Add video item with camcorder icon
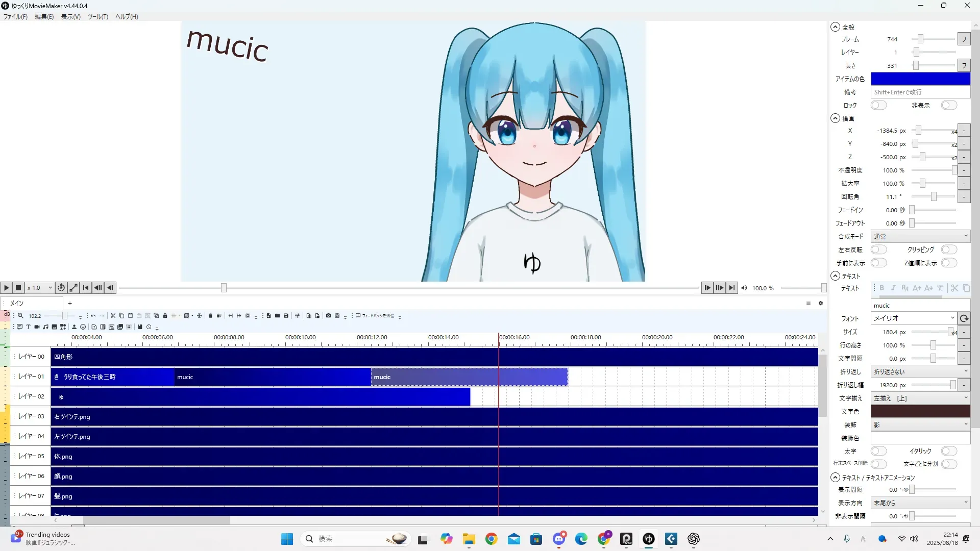The width and height of the screenshot is (980, 551). [x=37, y=327]
